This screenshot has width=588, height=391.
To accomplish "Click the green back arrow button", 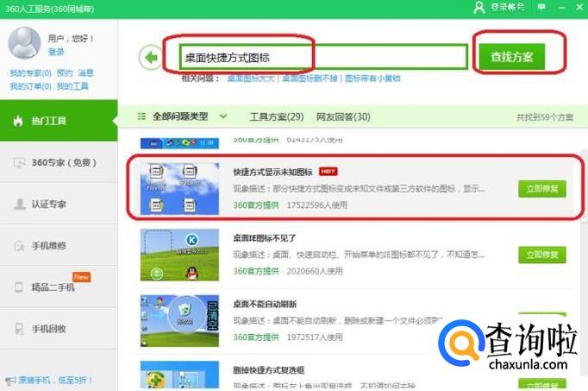I will pyautogui.click(x=151, y=58).
